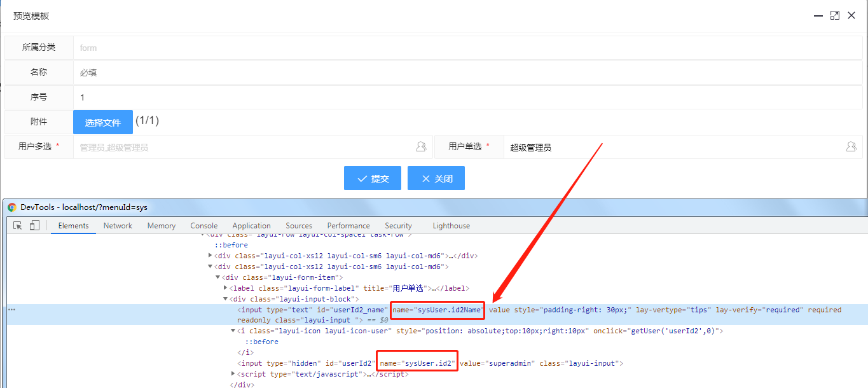Open the Performance tab

pyautogui.click(x=348, y=225)
